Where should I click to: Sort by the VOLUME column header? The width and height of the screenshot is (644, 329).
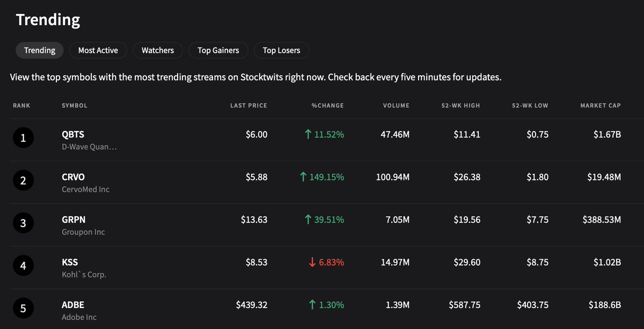click(396, 106)
